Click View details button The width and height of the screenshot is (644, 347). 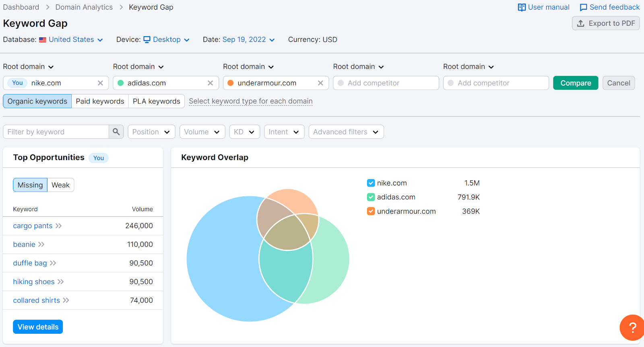click(38, 327)
